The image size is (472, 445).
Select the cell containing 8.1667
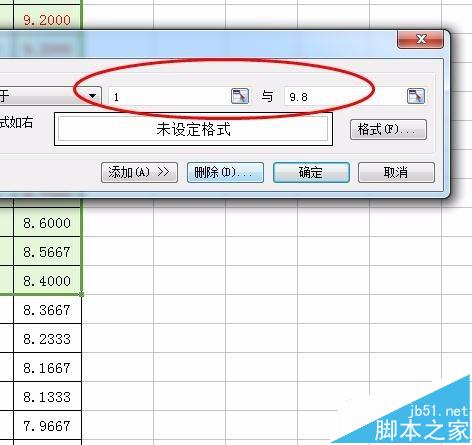pyautogui.click(x=47, y=367)
